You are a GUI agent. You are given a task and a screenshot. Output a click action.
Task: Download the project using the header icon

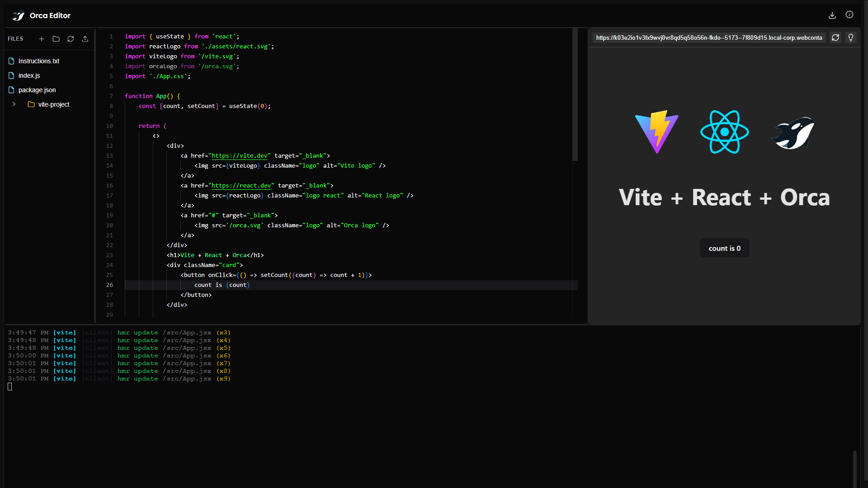(832, 15)
